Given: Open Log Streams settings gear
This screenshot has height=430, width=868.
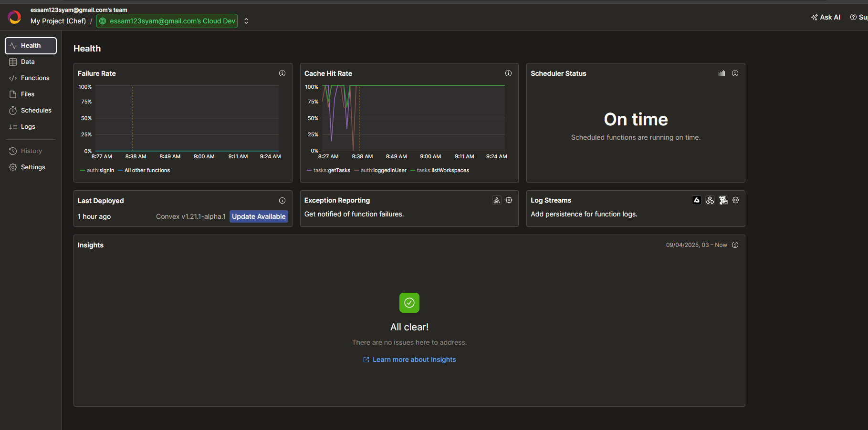Looking at the screenshot, I should click(736, 200).
